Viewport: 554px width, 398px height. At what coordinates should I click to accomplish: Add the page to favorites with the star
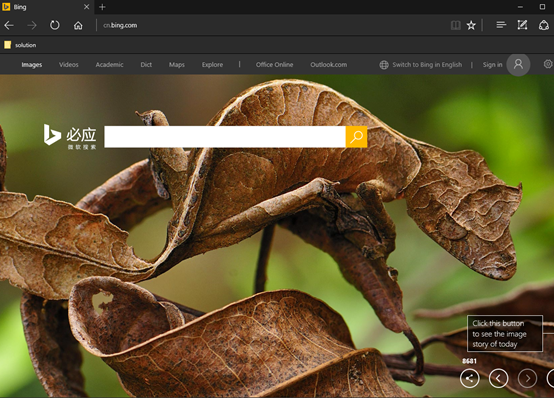(x=471, y=25)
